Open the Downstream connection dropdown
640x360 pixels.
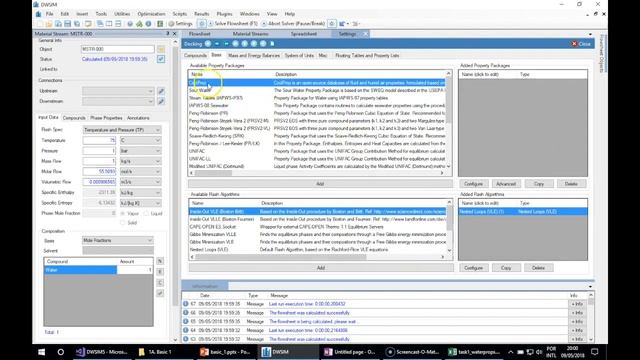click(x=118, y=101)
